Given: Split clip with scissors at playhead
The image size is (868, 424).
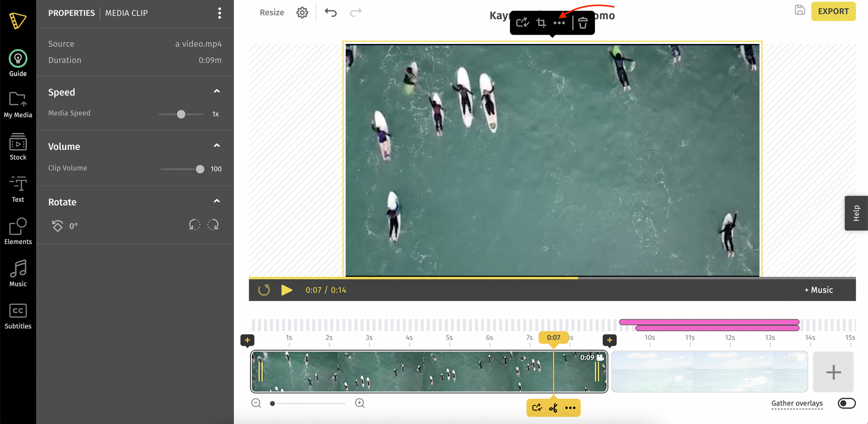Looking at the screenshot, I should click(553, 408).
